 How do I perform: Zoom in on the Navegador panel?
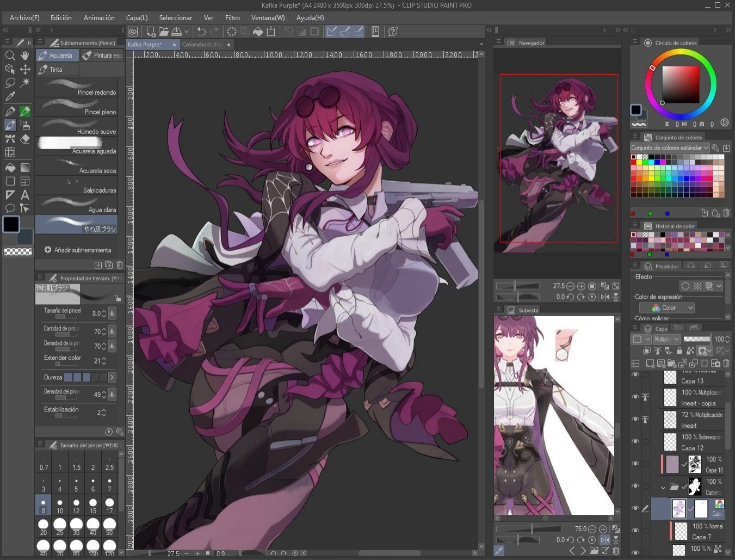[581, 286]
